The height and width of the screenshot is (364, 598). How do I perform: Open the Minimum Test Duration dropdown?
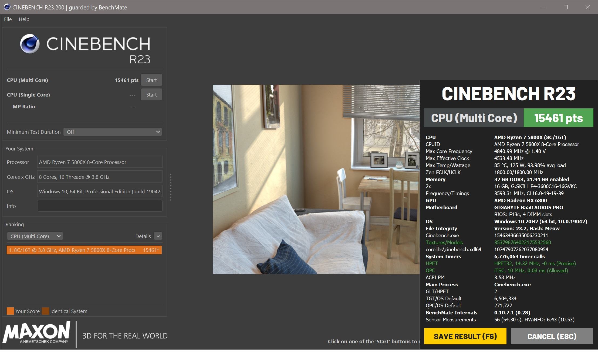coord(113,132)
